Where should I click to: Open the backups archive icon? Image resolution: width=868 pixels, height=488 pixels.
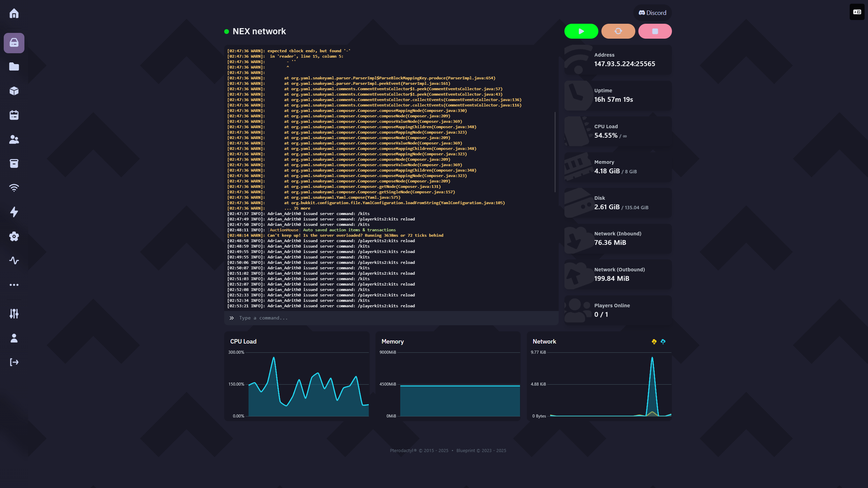pos(14,163)
